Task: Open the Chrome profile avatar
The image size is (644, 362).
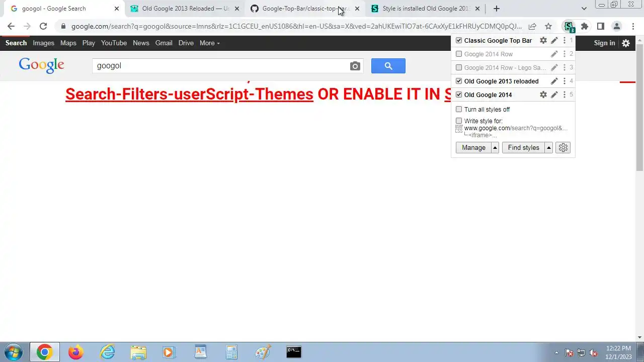Action: (617, 26)
